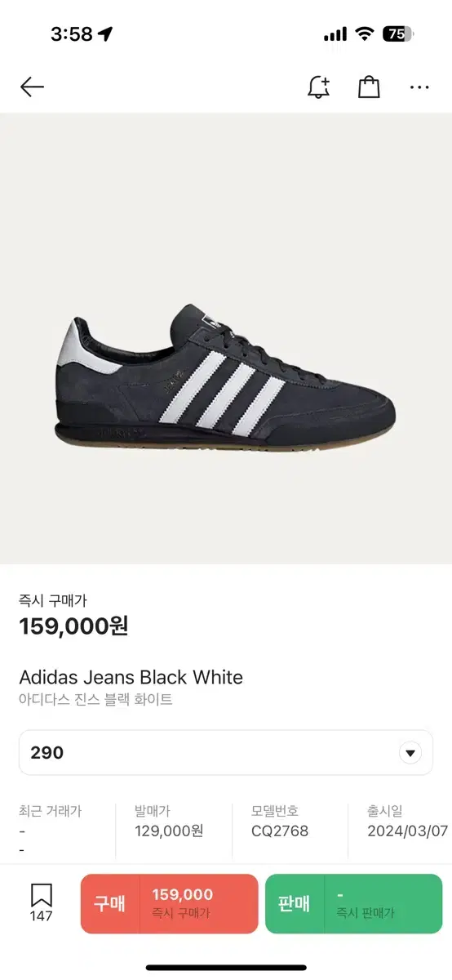Tap the cellular signal bars icon

(335, 34)
